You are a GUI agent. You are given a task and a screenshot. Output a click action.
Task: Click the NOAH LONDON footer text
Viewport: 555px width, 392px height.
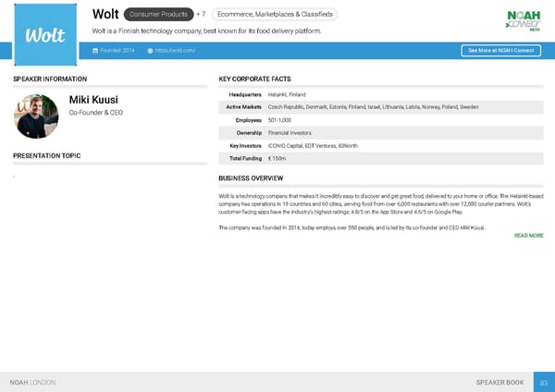32,382
